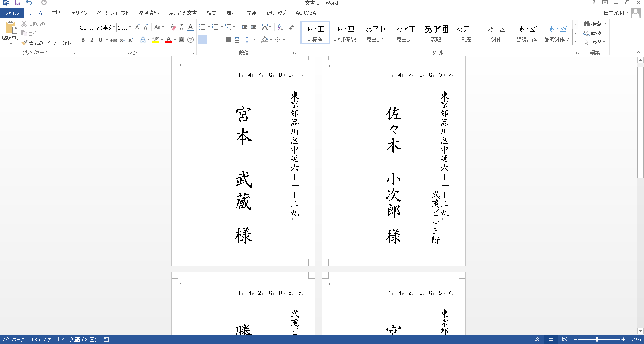Click the 91% zoom level
The image size is (644, 344).
635,339
